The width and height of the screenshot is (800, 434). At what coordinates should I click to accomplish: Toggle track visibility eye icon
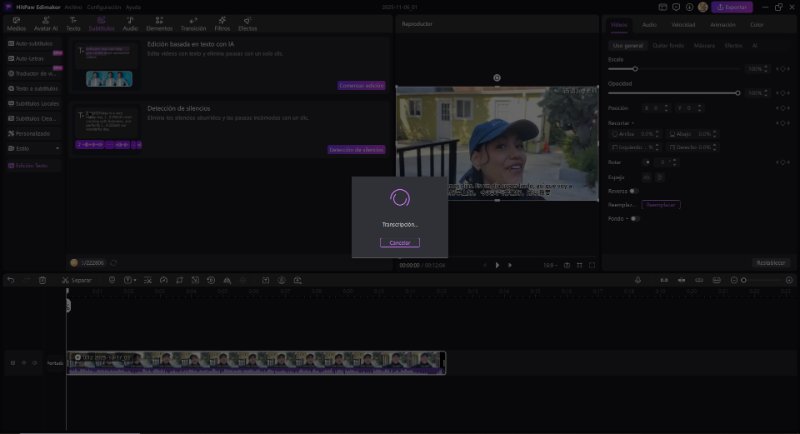(x=23, y=362)
